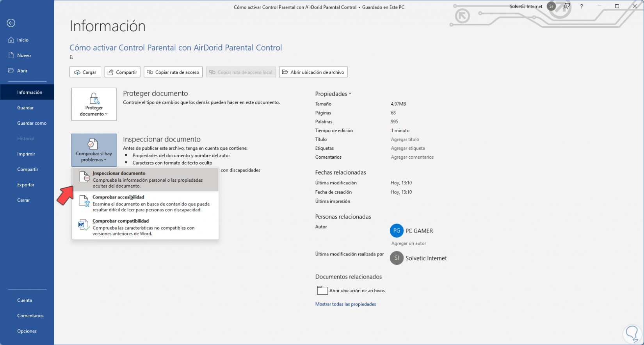644x345 pixels.
Task: Expand the Propiedades dropdown header
Action: tap(333, 94)
